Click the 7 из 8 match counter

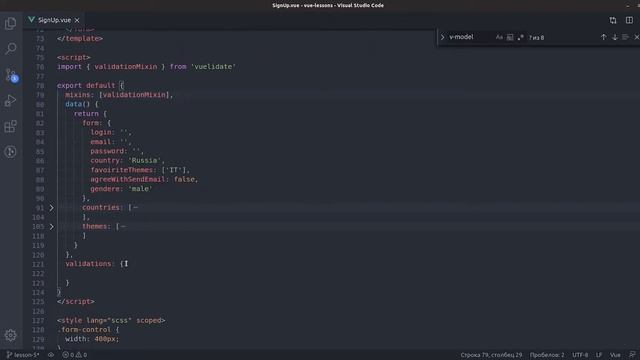click(536, 38)
